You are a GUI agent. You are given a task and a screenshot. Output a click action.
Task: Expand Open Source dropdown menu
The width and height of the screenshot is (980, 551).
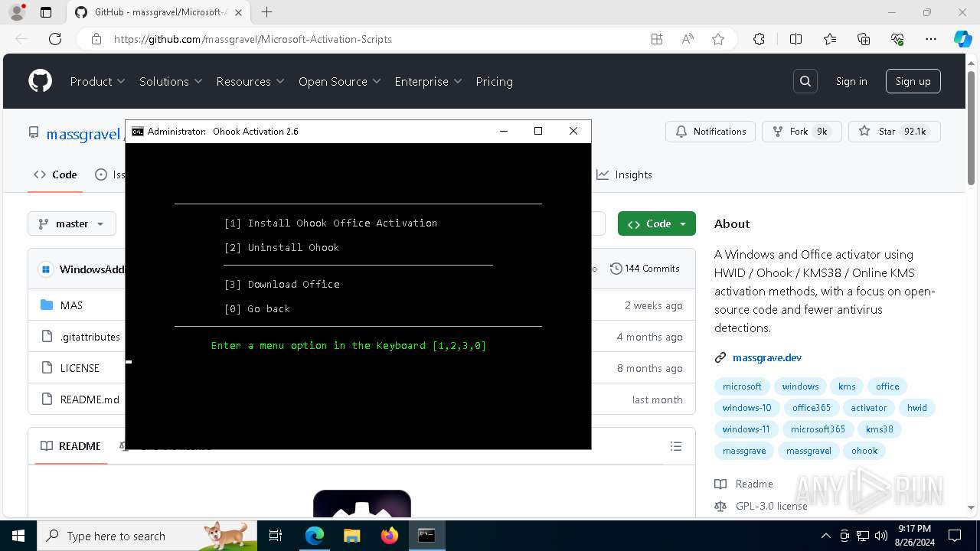pos(339,81)
